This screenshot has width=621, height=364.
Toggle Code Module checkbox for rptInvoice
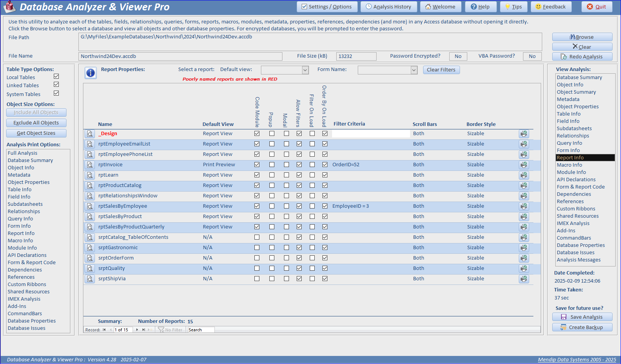[x=257, y=165]
